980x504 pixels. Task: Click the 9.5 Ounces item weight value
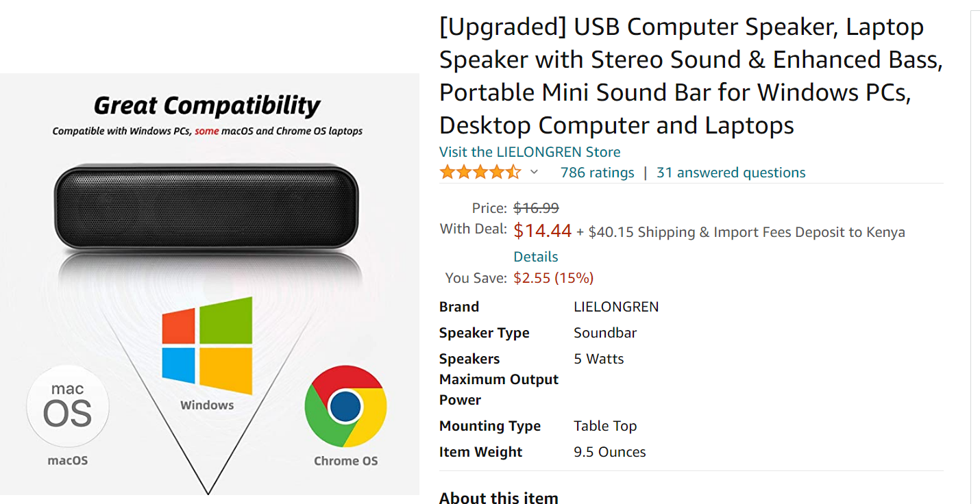(x=609, y=452)
